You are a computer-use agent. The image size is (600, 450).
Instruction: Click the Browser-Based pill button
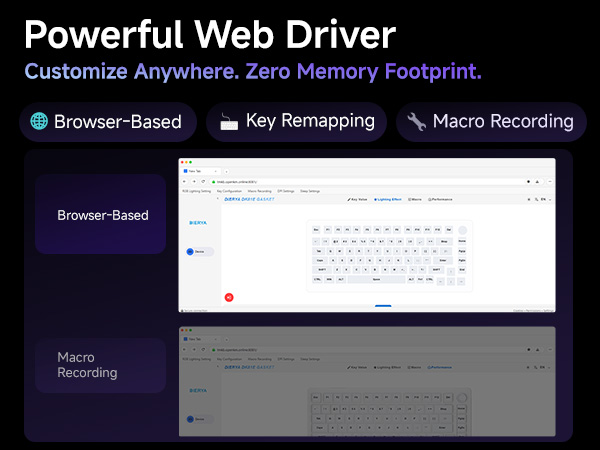pos(105,122)
